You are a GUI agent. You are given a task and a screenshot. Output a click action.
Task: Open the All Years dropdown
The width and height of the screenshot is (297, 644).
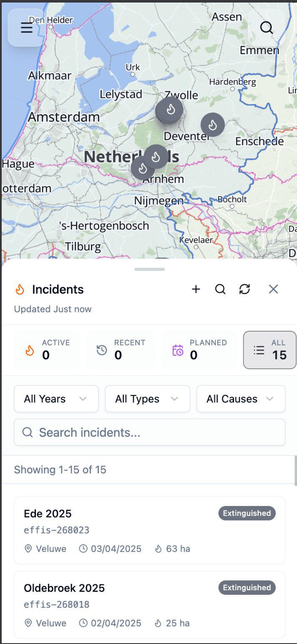(56, 399)
